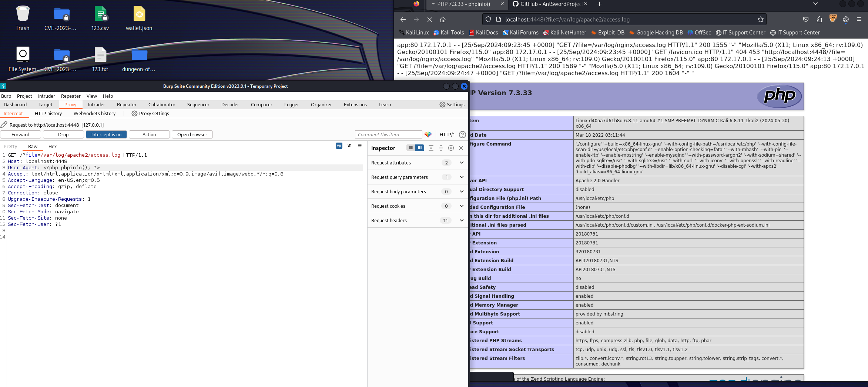The height and width of the screenshot is (387, 868).
Task: Open Google Hacking DB bookmark
Action: tap(656, 33)
